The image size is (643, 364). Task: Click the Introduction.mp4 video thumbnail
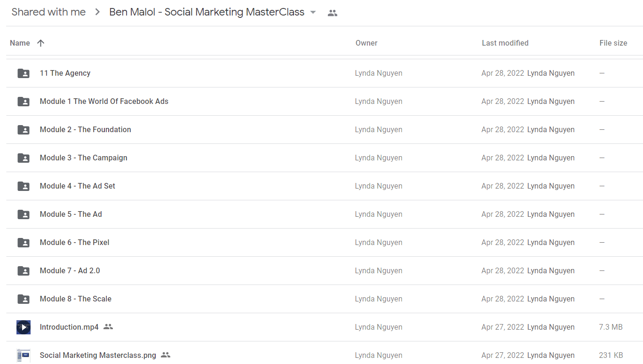coord(24,327)
